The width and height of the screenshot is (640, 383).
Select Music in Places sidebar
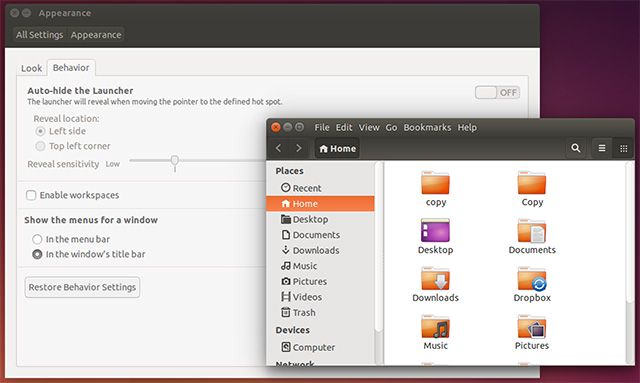(320, 266)
